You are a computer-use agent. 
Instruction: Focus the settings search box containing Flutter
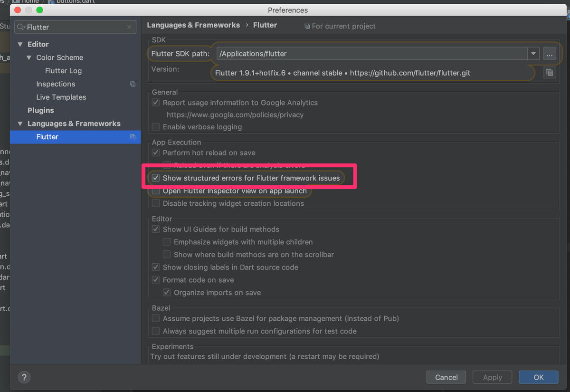pos(76,27)
